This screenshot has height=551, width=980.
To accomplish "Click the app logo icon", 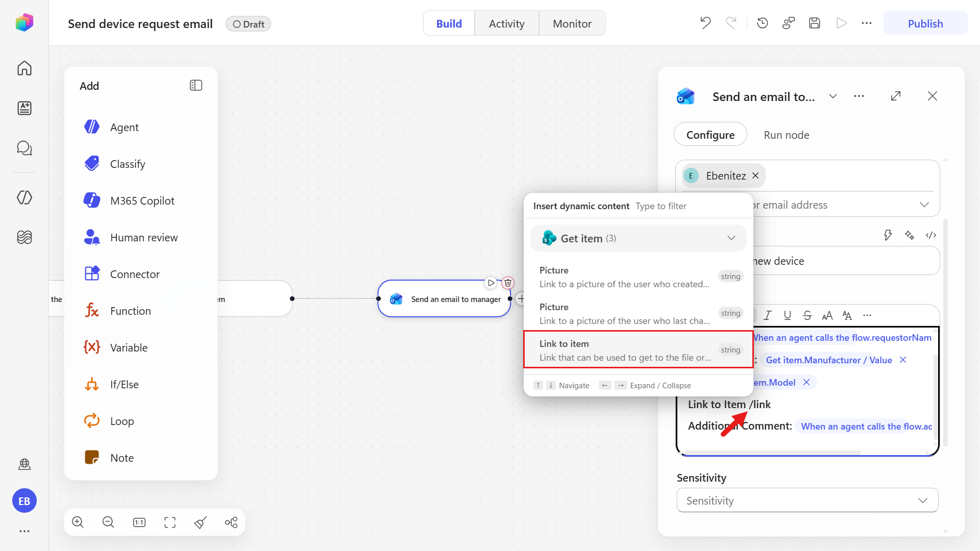I will 24,22.
